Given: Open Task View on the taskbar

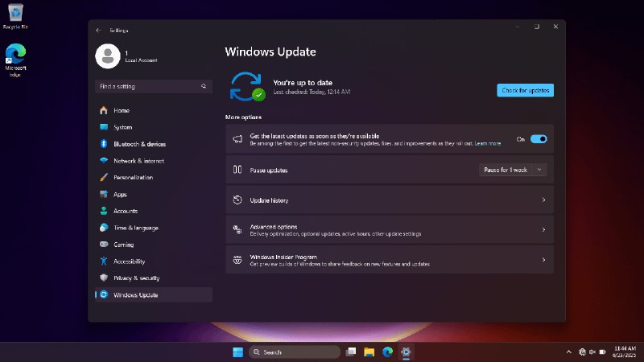Looking at the screenshot, I should click(x=351, y=352).
